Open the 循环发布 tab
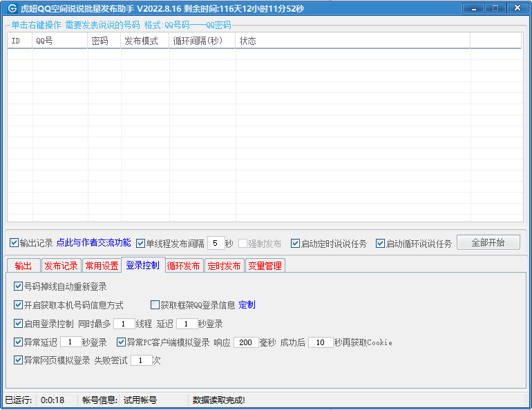The image size is (532, 410). point(184,266)
